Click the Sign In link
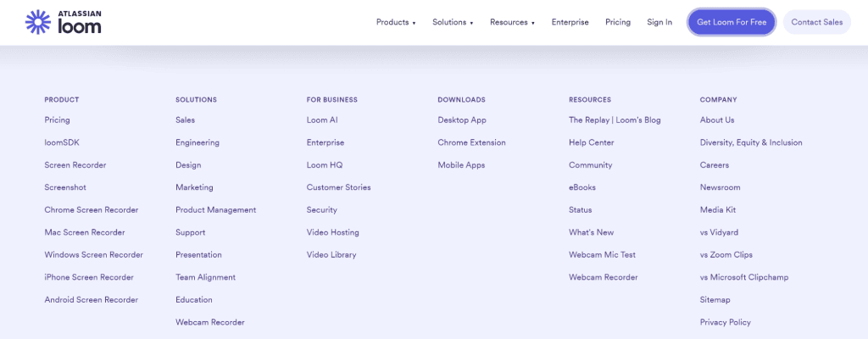 pyautogui.click(x=659, y=23)
